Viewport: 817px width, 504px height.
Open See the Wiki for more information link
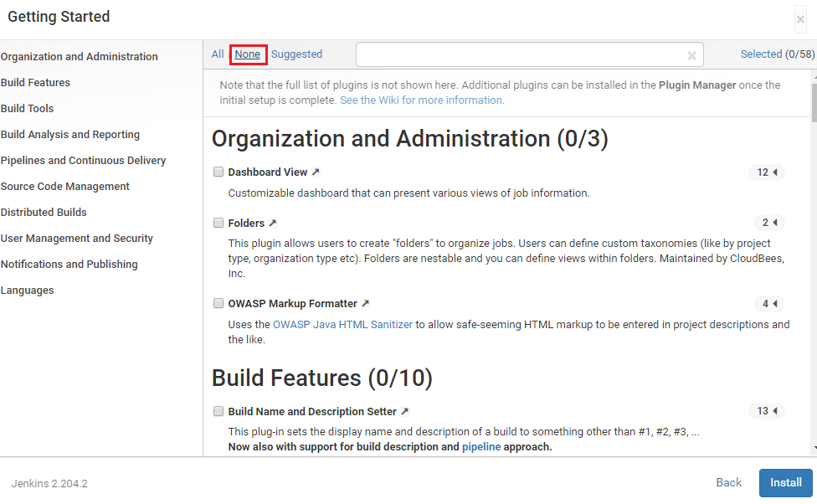tap(421, 100)
